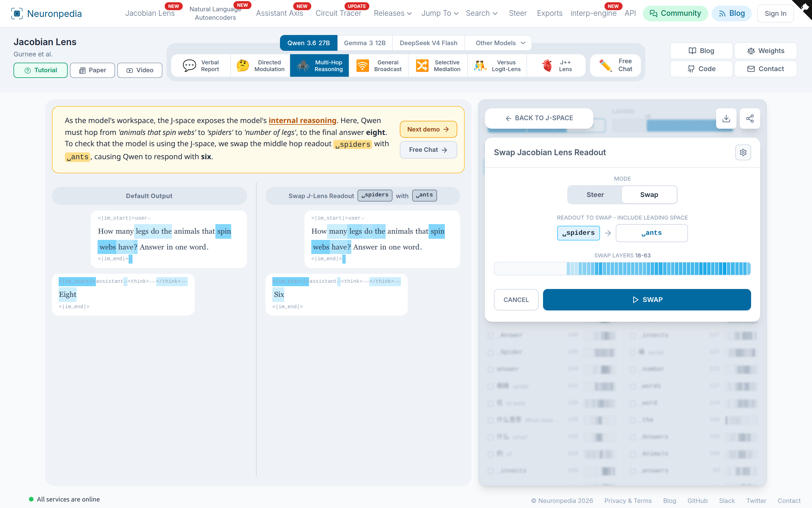The width and height of the screenshot is (812, 508).
Task: Select the Qwen 3.6 27B model tab
Action: [308, 43]
